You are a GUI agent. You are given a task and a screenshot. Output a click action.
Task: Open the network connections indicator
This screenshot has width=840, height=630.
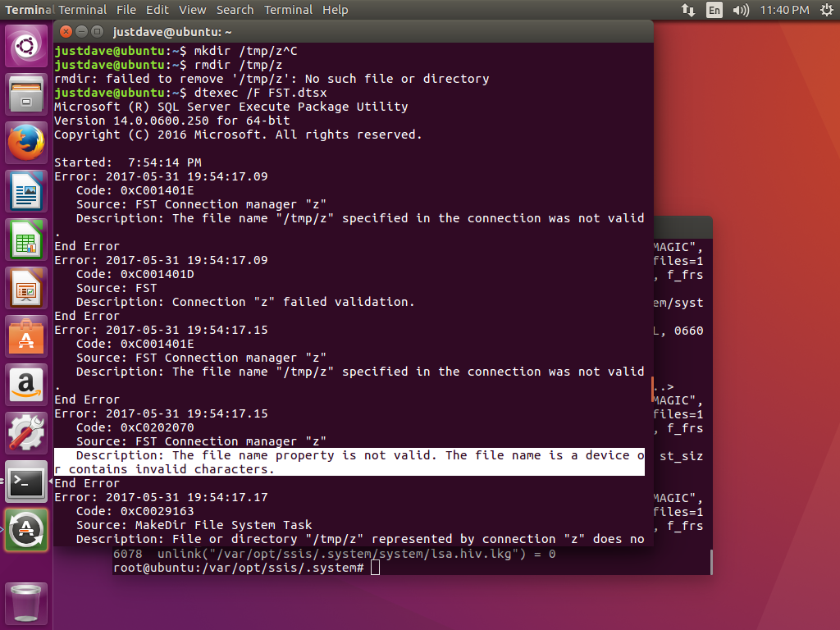coord(687,10)
